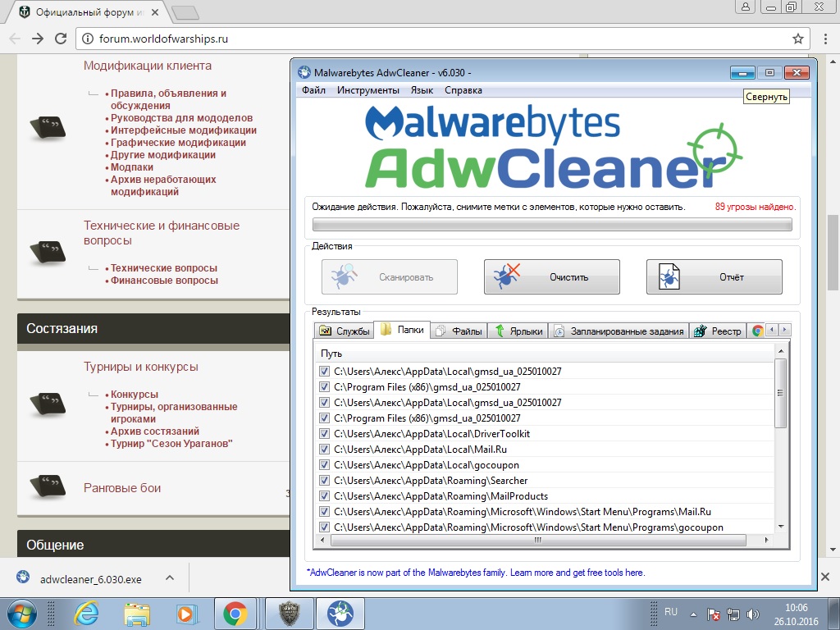Viewport: 840px width, 630px height.
Task: Open the World of Warships shield taskbar icon
Action: coord(290,614)
